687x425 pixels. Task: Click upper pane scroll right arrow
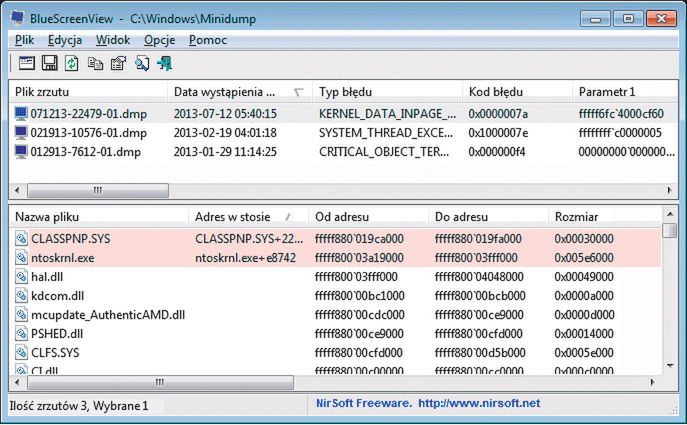(669, 190)
